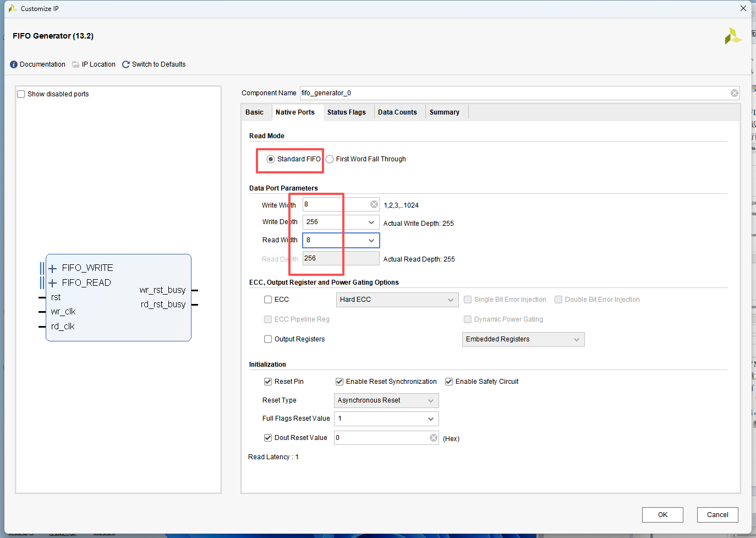
Task: Click the Switch to Defaults refresh icon
Action: pyautogui.click(x=126, y=64)
